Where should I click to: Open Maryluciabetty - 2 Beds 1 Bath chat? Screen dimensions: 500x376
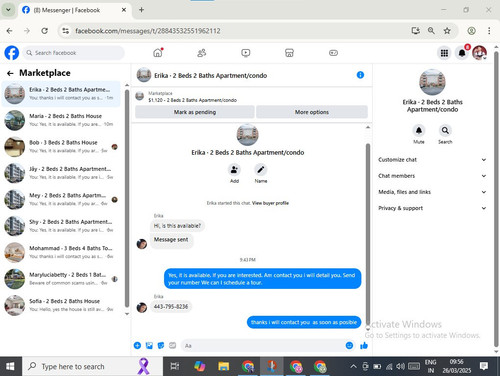coord(62,279)
